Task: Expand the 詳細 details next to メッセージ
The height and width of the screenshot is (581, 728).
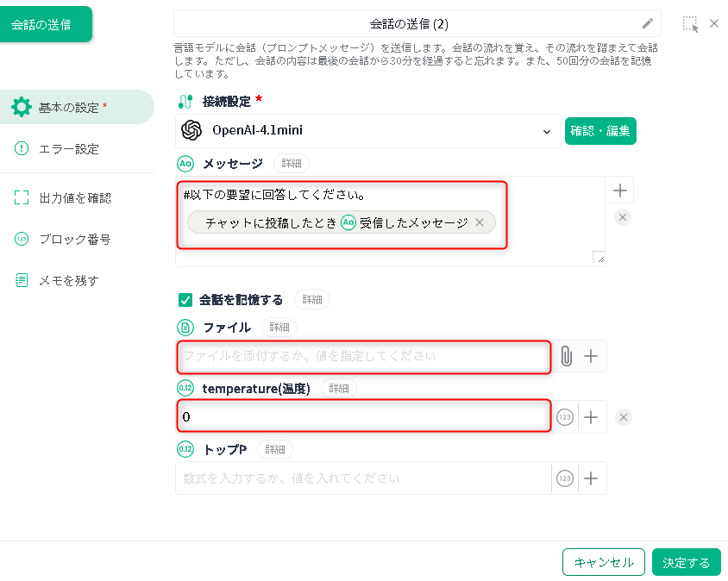Action: pyautogui.click(x=292, y=163)
